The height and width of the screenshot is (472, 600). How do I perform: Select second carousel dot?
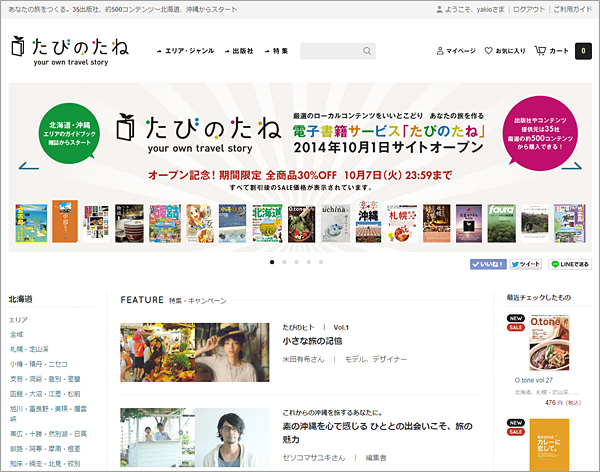[x=284, y=262]
